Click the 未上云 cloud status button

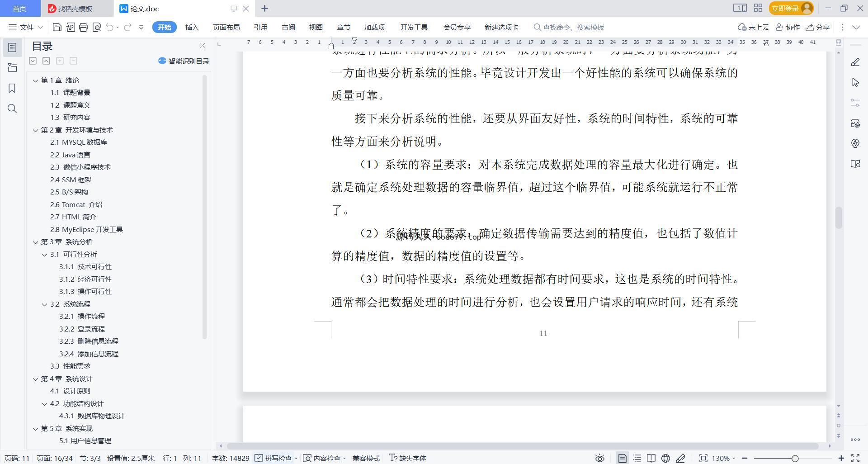[x=753, y=27]
